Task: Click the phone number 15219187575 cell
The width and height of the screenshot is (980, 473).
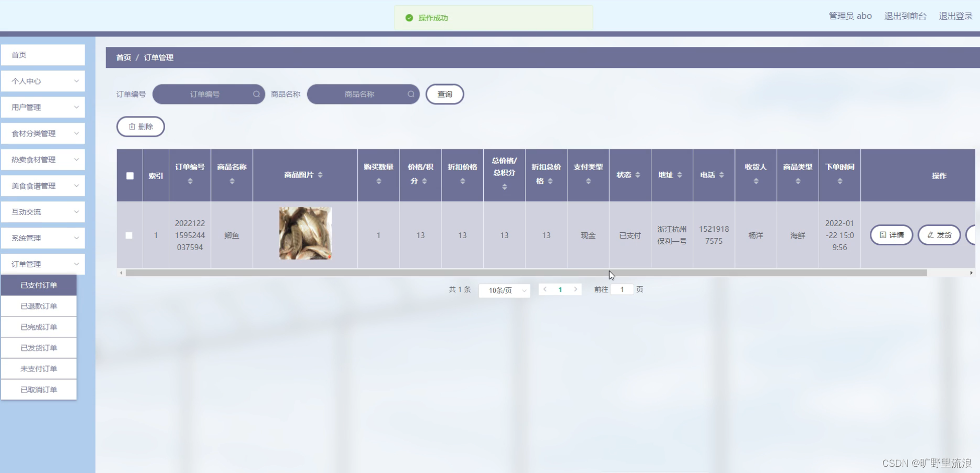Action: tap(714, 235)
